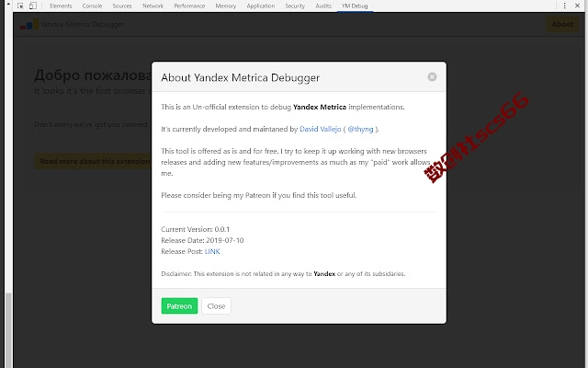Click the Disclaimer text line
Viewport: 588px width, 368px height.
point(283,274)
